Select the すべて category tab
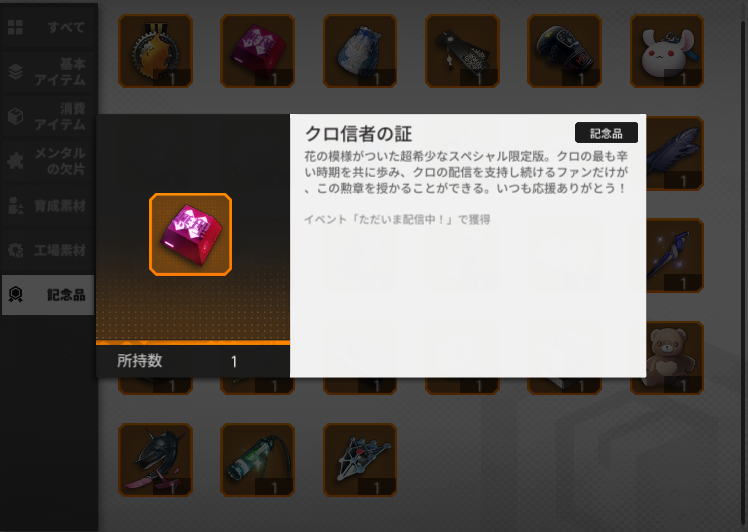Viewport: 748px width, 532px height. pyautogui.click(x=48, y=27)
